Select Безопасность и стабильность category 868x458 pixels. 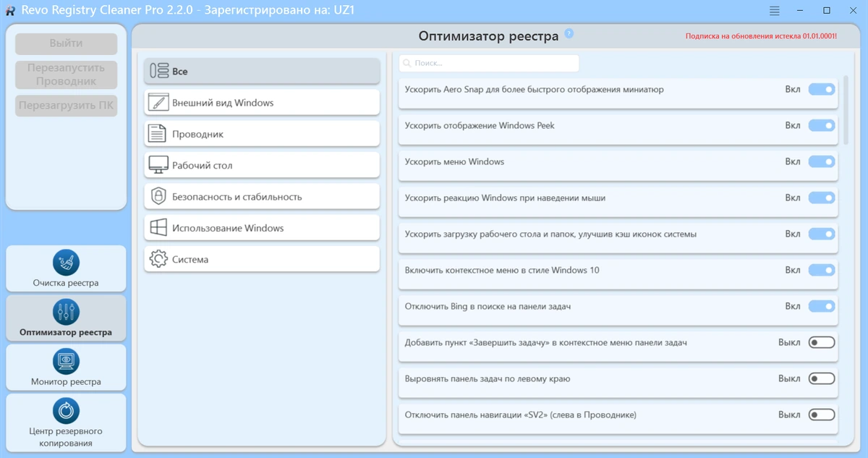click(262, 196)
